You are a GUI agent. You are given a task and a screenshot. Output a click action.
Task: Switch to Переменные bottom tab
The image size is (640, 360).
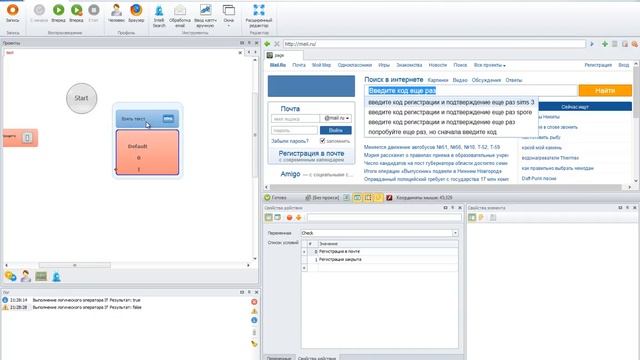279,358
